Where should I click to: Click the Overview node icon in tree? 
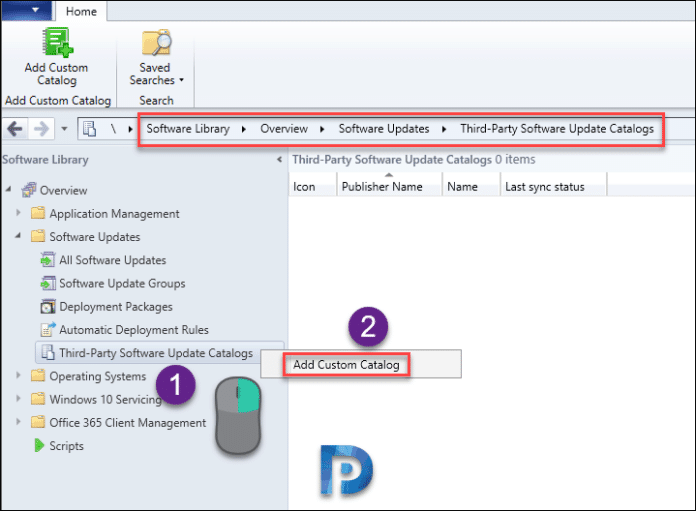pos(29,190)
